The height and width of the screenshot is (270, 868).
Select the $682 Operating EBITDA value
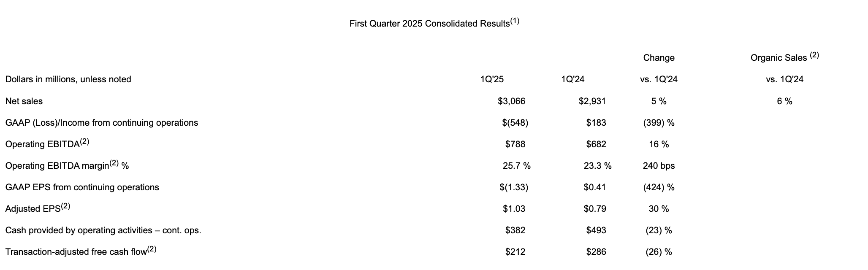click(x=596, y=144)
